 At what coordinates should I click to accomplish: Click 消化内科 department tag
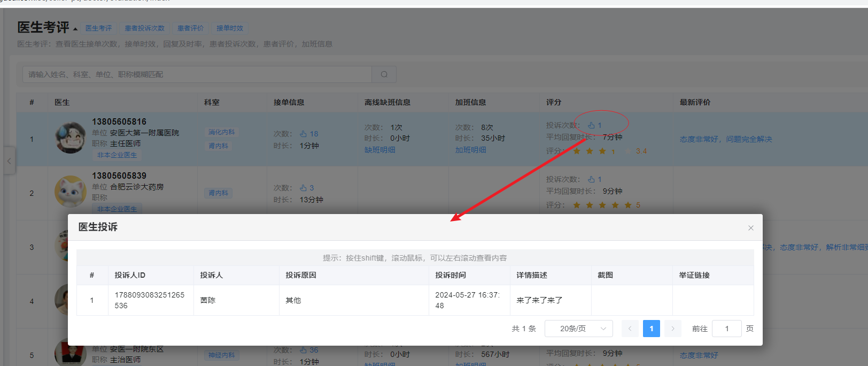coord(222,132)
